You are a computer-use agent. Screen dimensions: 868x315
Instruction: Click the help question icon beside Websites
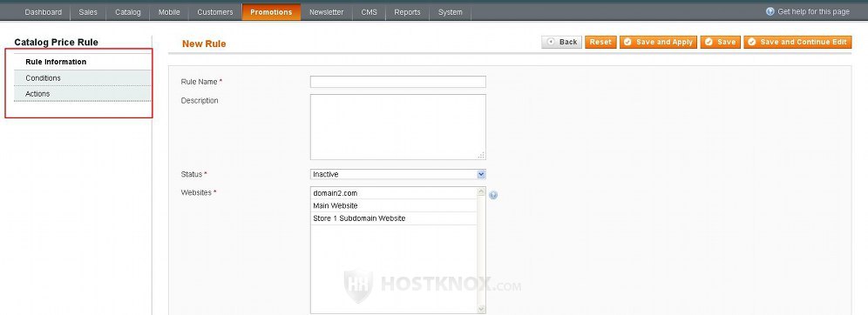(493, 195)
